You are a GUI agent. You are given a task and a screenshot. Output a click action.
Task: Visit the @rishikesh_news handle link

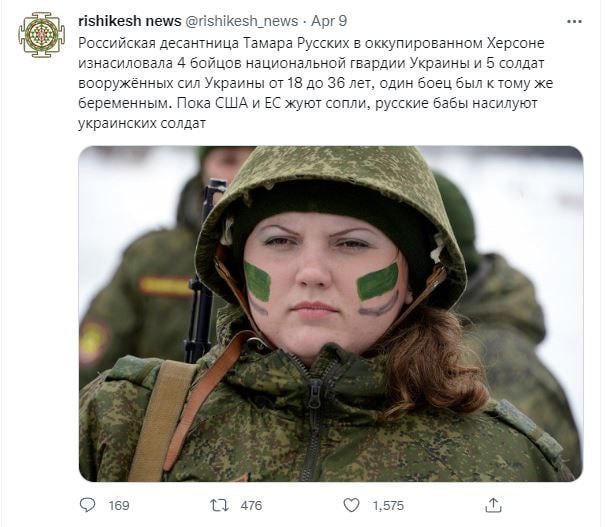click(x=242, y=21)
